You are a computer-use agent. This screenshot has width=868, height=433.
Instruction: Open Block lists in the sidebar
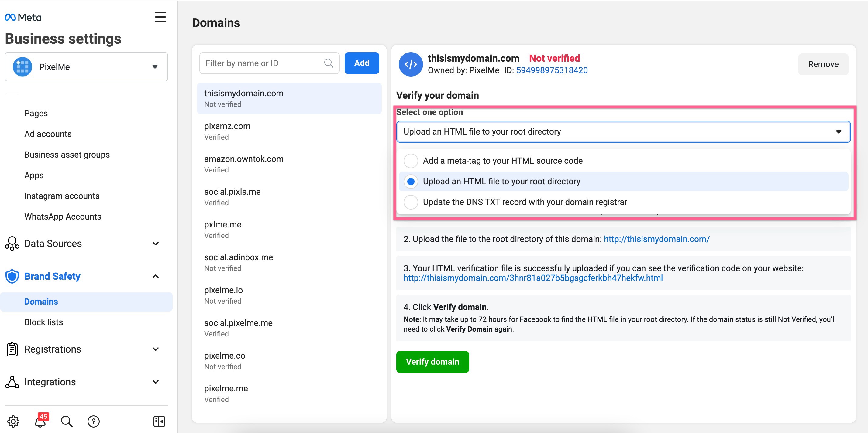tap(43, 322)
